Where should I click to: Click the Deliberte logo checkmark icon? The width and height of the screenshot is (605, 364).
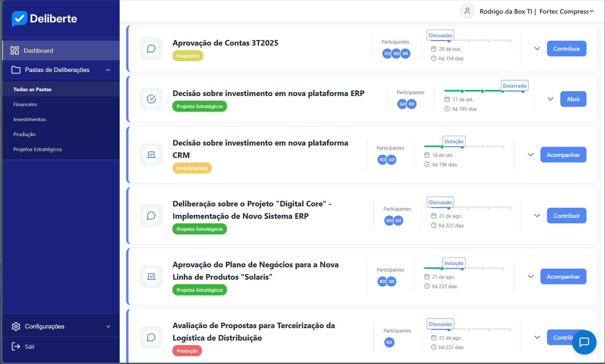19,19
